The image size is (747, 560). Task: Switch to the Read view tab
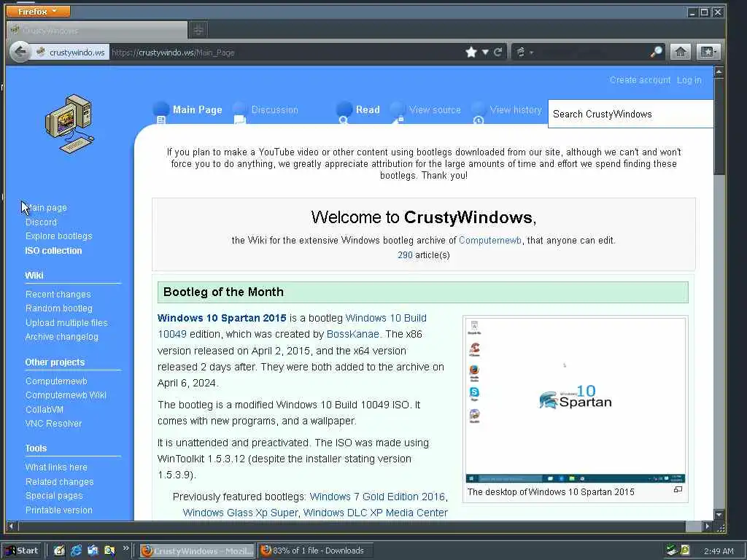point(368,110)
